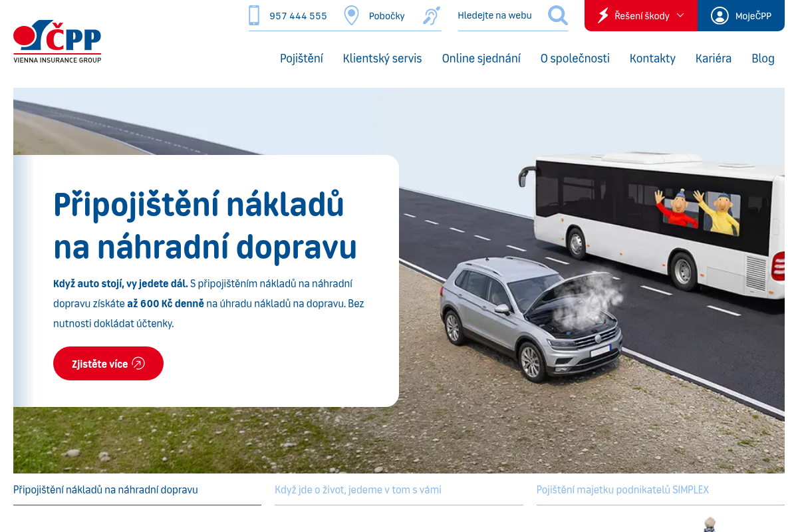Click the arrow icon in Zjistěte více
The height and width of the screenshot is (532, 798).
138,363
